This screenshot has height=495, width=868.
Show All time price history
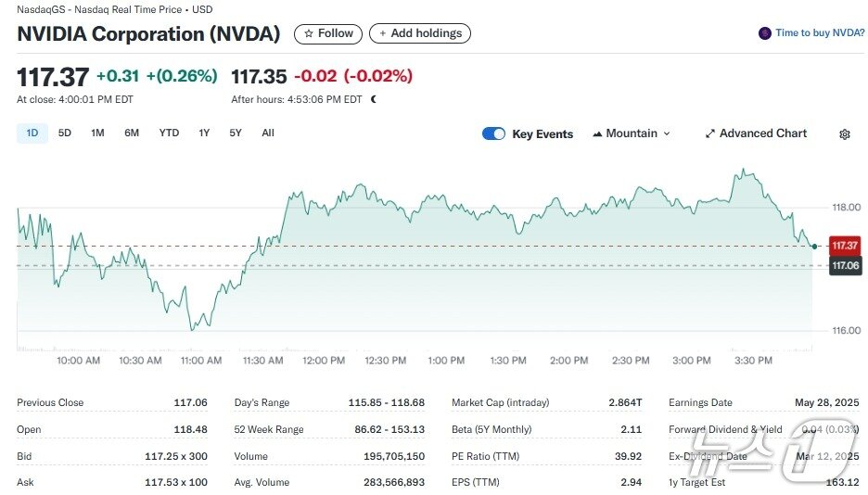268,133
